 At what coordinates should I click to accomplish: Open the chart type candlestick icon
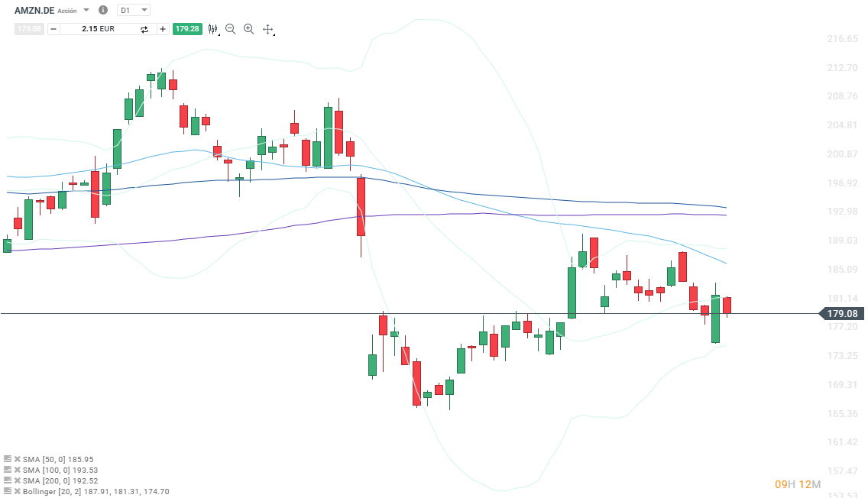(x=212, y=29)
